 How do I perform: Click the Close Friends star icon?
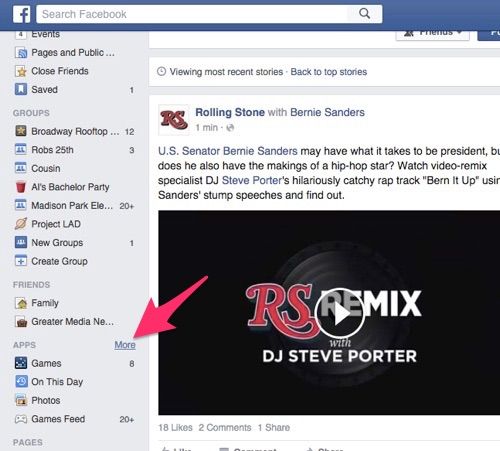[21, 71]
